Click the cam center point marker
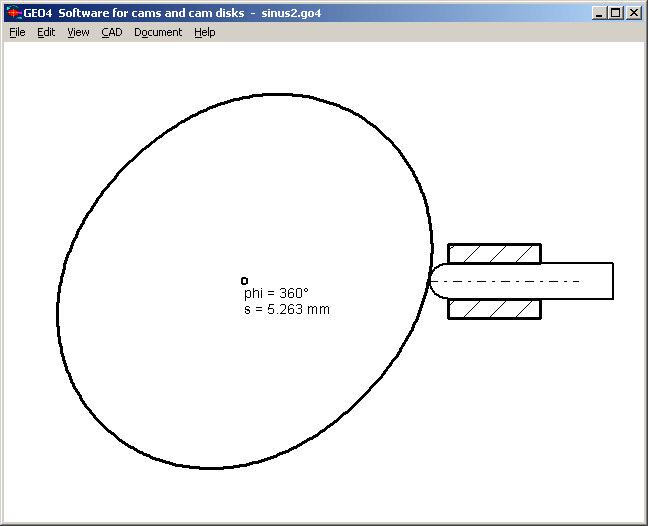 (244, 281)
